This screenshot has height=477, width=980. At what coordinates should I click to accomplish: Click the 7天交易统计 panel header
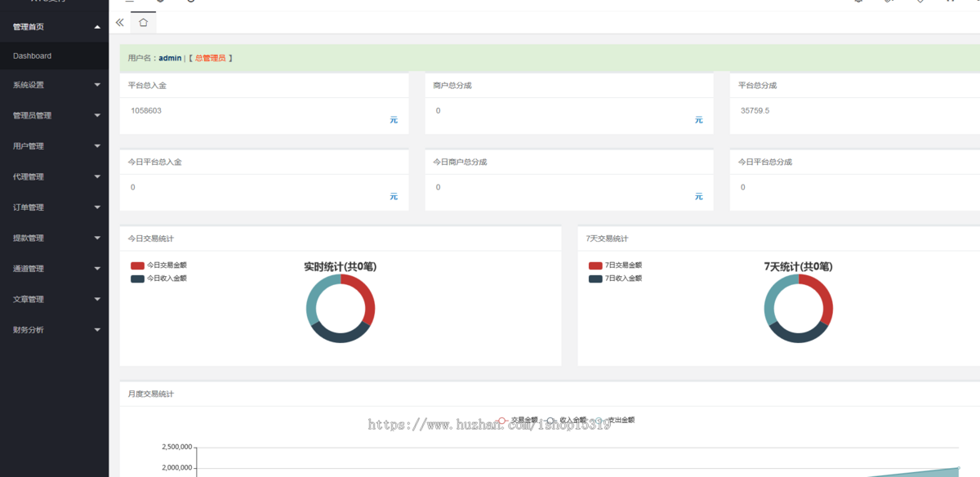(x=779, y=238)
